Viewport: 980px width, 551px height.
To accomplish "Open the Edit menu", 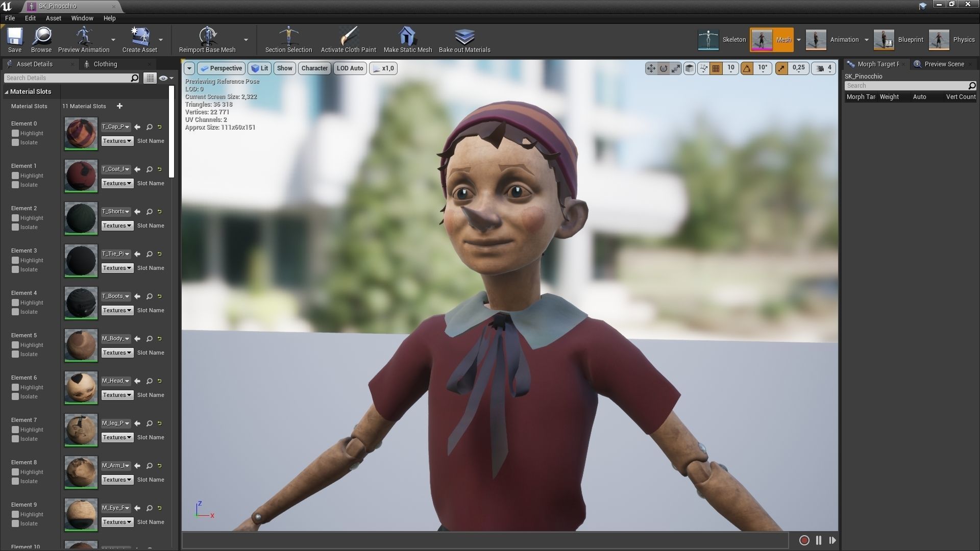I will point(30,18).
